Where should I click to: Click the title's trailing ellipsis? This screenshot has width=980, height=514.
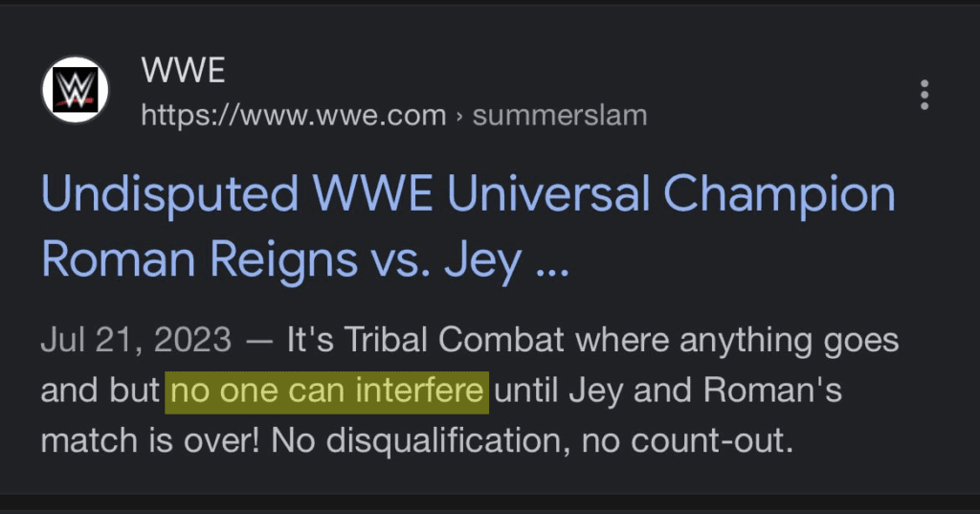pyautogui.click(x=551, y=259)
